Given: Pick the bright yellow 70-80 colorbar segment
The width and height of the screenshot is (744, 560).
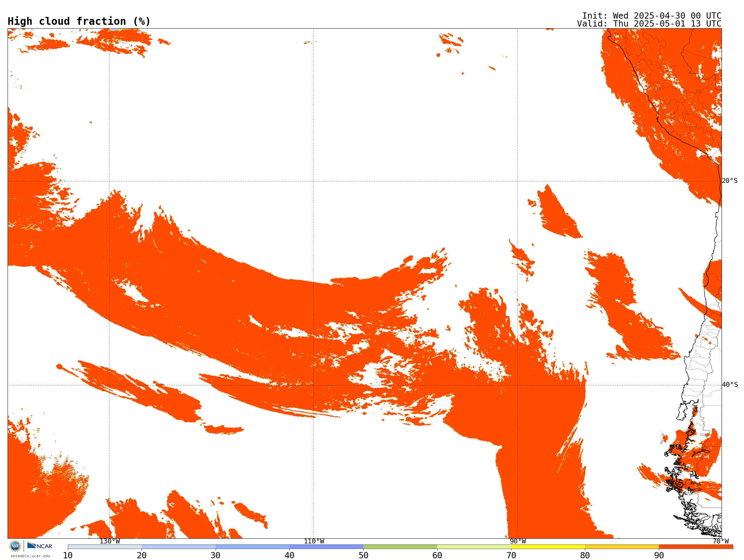Looking at the screenshot, I should pos(548,547).
